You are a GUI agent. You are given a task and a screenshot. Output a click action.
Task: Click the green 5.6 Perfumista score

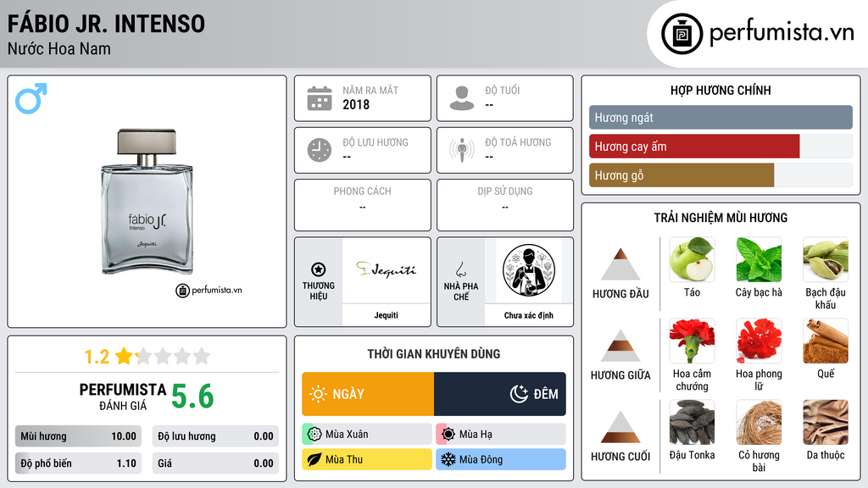pos(192,396)
